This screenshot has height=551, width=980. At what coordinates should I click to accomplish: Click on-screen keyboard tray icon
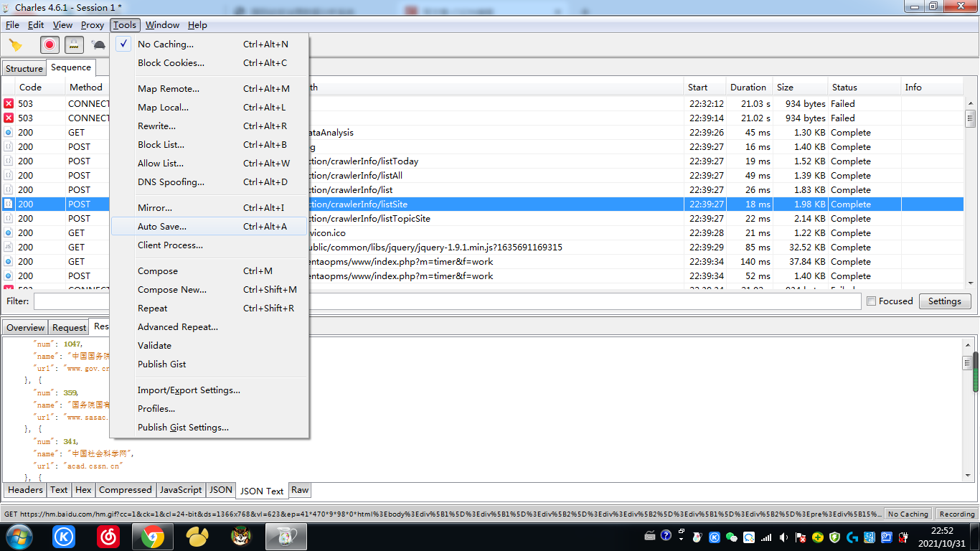pos(649,535)
